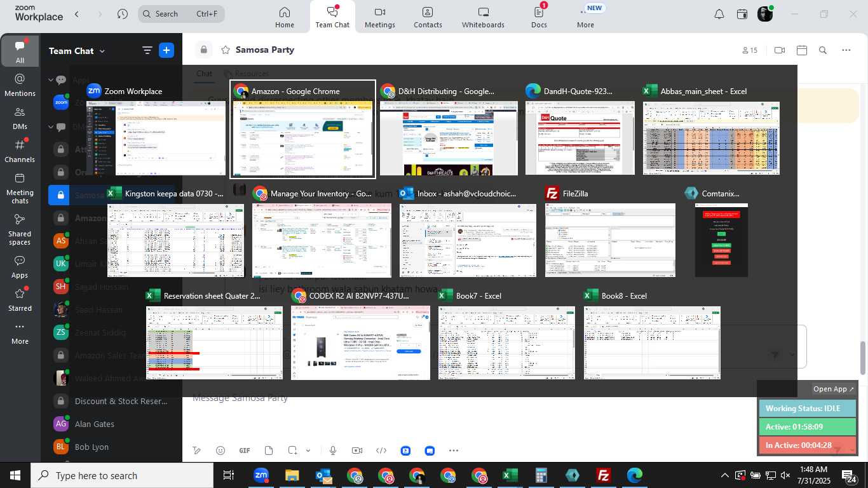
Task: Start a video meeting from chat header
Action: (780, 50)
